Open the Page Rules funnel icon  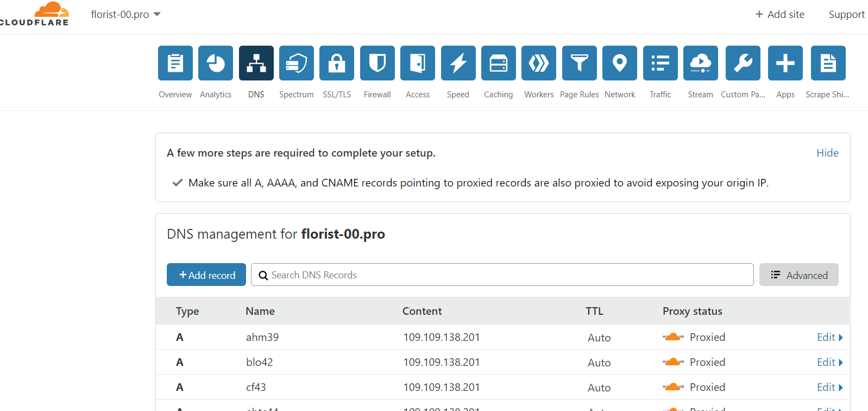coord(580,63)
